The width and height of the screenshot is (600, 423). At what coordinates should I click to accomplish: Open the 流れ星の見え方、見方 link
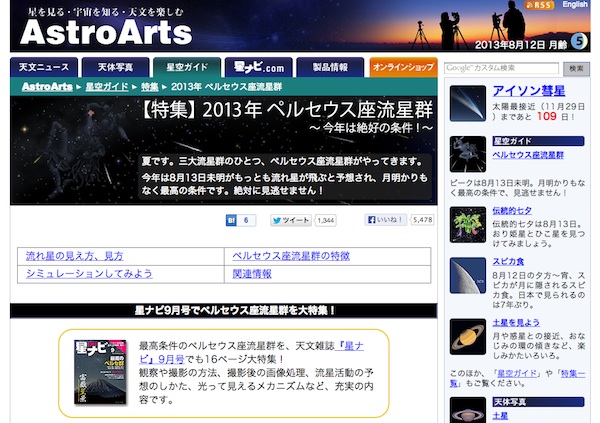point(74,256)
